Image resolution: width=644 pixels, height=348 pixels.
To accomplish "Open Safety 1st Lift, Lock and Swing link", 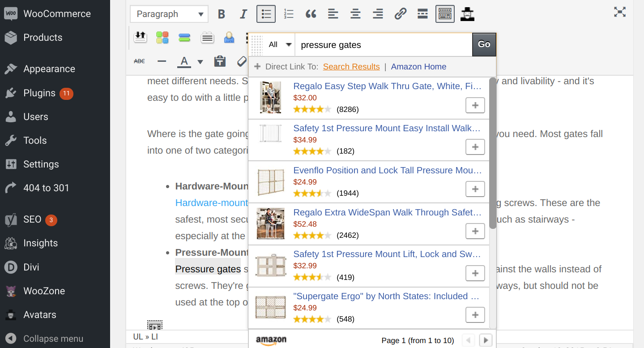I will (387, 254).
